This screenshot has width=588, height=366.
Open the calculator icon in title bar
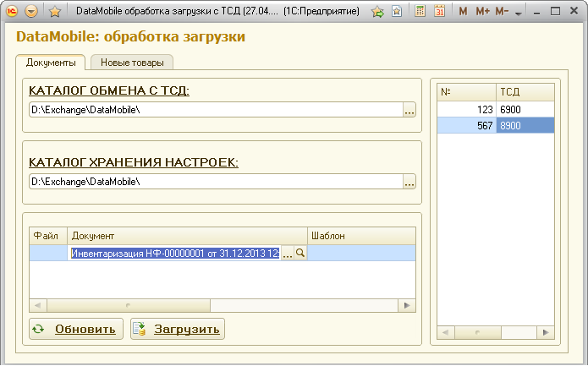pyautogui.click(x=420, y=12)
